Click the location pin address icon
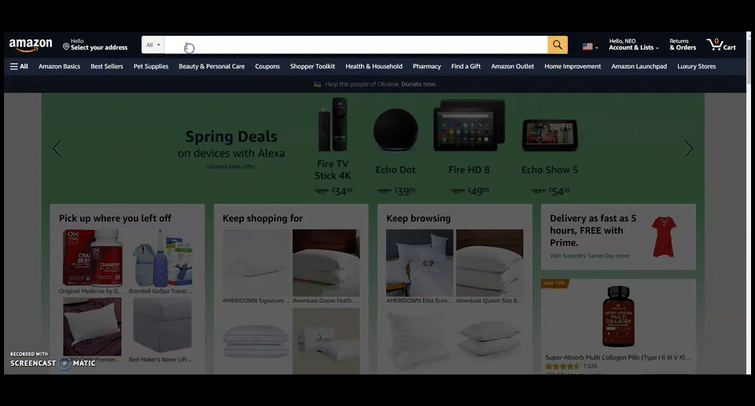The height and width of the screenshot is (406, 755). [66, 47]
